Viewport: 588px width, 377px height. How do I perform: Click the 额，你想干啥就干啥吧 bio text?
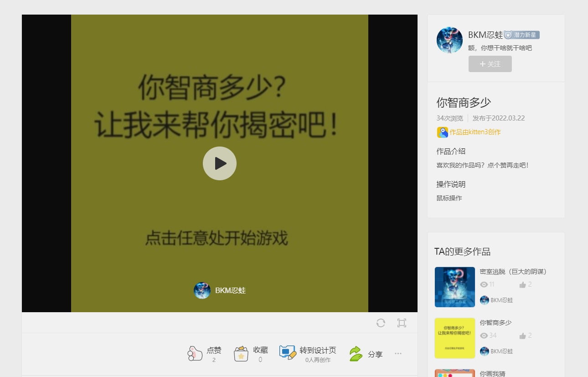coord(500,48)
